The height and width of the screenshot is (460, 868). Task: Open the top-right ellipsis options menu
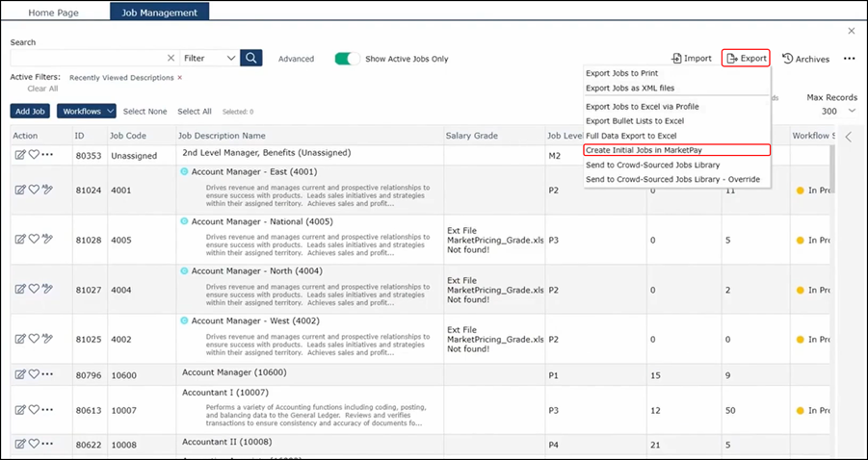[x=849, y=59]
